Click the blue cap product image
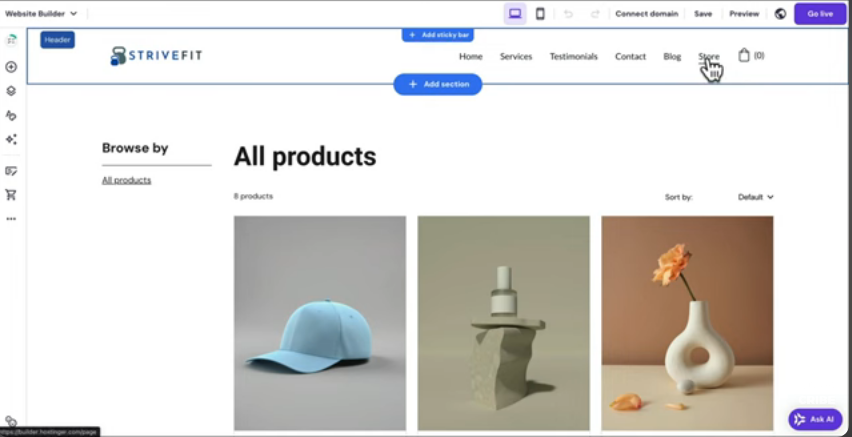Screen dimensions: 852x437 tap(320, 323)
